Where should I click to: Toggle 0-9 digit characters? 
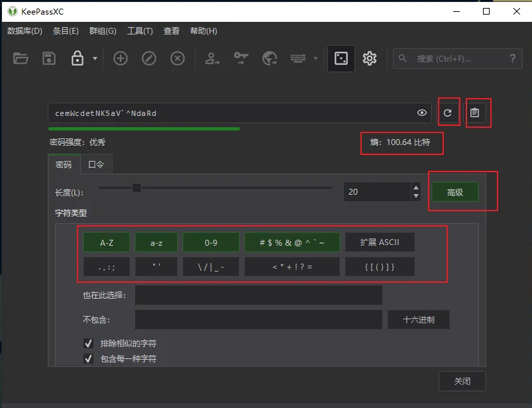(x=211, y=242)
